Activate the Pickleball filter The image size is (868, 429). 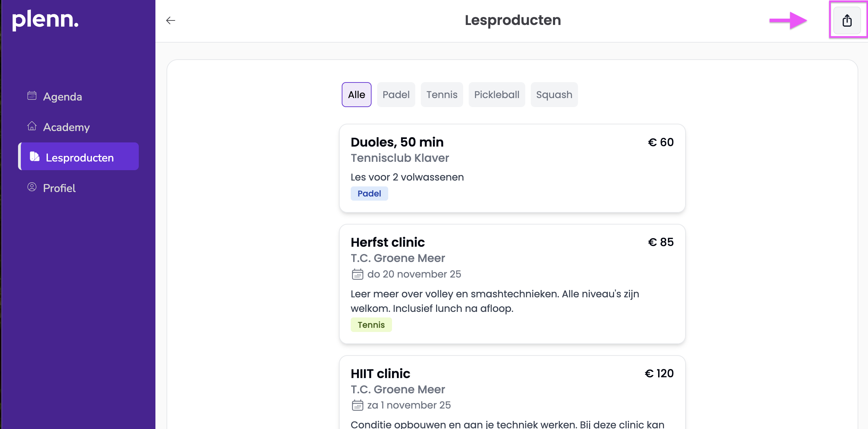(497, 94)
